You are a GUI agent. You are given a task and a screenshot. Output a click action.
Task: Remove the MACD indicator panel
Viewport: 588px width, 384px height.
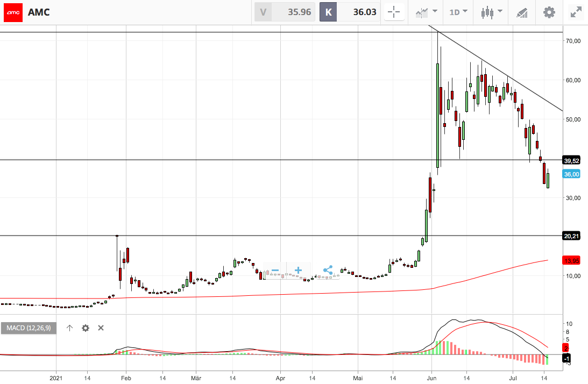[x=101, y=328]
